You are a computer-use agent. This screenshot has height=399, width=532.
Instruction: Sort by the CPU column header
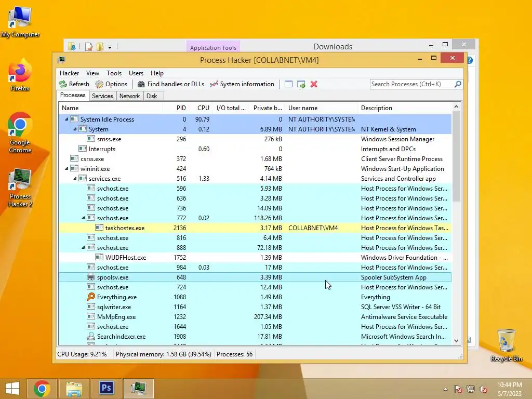201,108
